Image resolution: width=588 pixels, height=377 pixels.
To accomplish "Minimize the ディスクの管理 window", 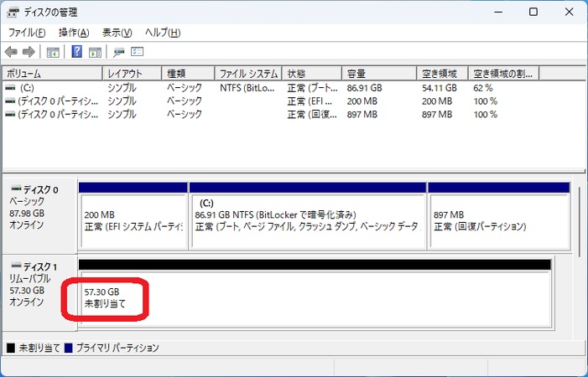I will (498, 12).
